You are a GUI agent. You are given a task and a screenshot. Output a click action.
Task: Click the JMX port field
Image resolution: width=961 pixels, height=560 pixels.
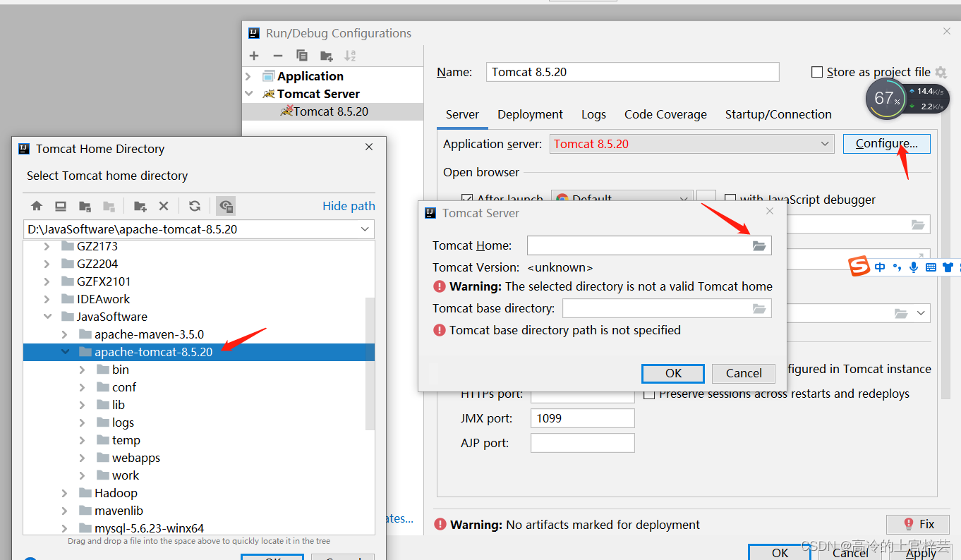click(x=583, y=418)
